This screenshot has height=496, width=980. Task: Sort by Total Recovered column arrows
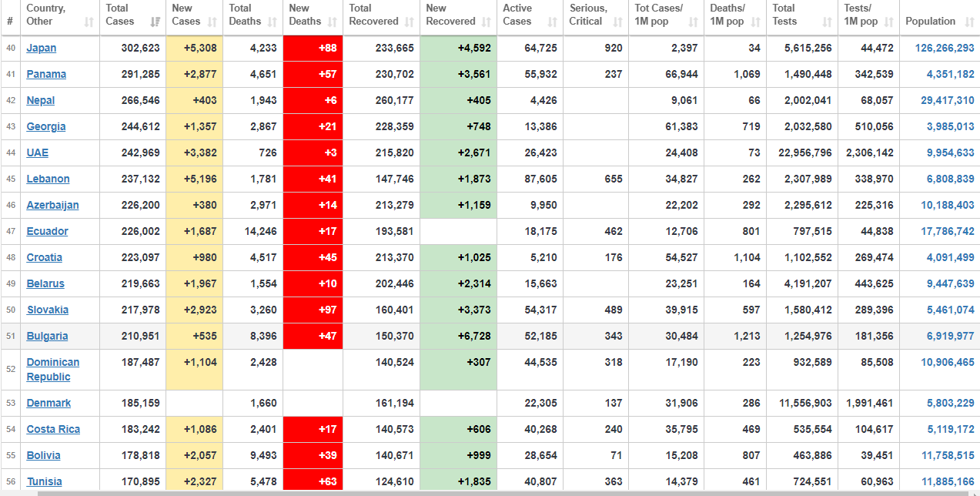[410, 22]
